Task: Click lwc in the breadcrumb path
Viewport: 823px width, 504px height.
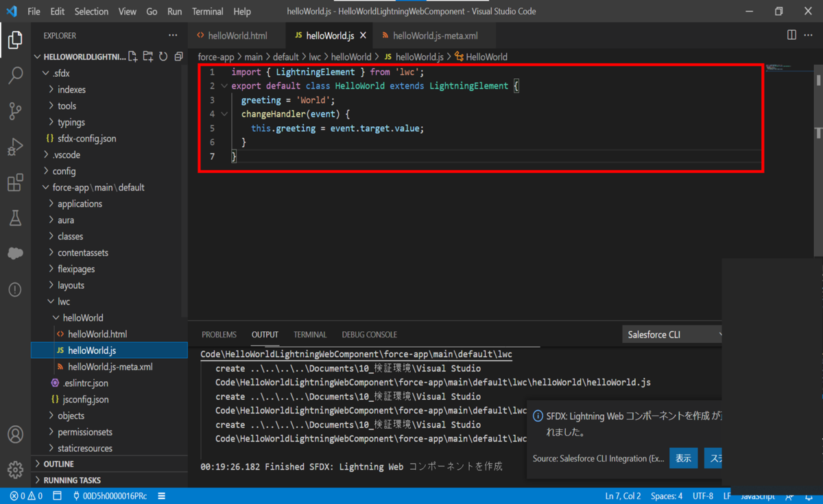Action: 315,57
